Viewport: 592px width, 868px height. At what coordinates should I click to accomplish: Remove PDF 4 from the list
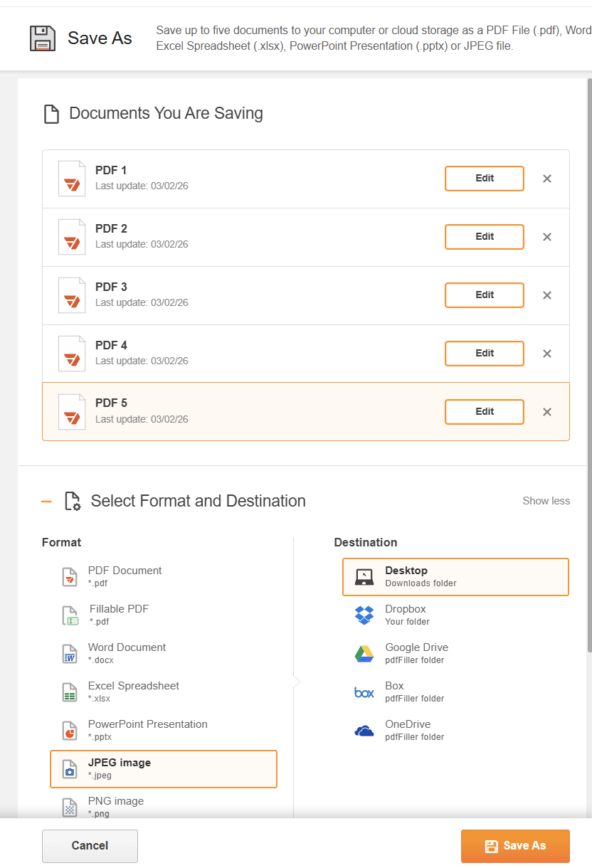[547, 354]
